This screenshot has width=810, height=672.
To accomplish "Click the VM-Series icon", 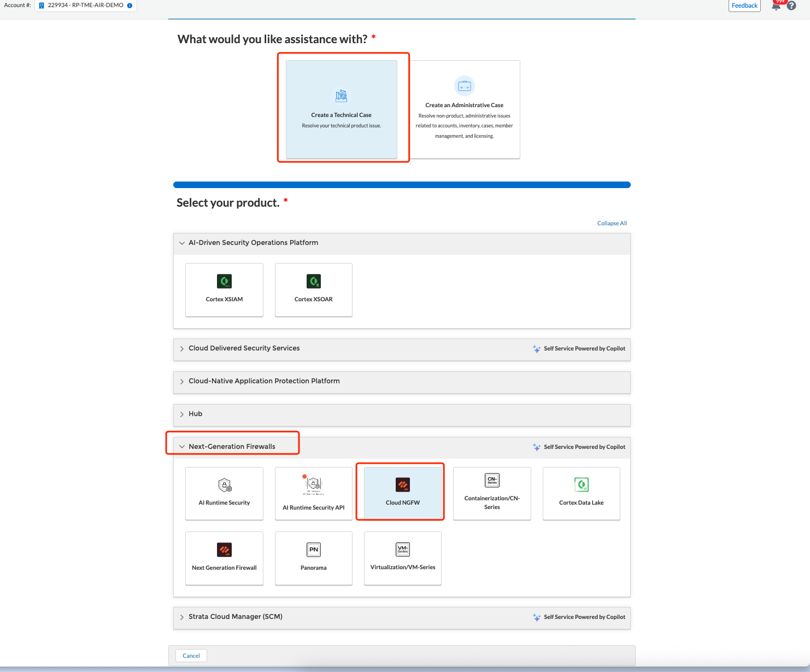I will pyautogui.click(x=403, y=550).
